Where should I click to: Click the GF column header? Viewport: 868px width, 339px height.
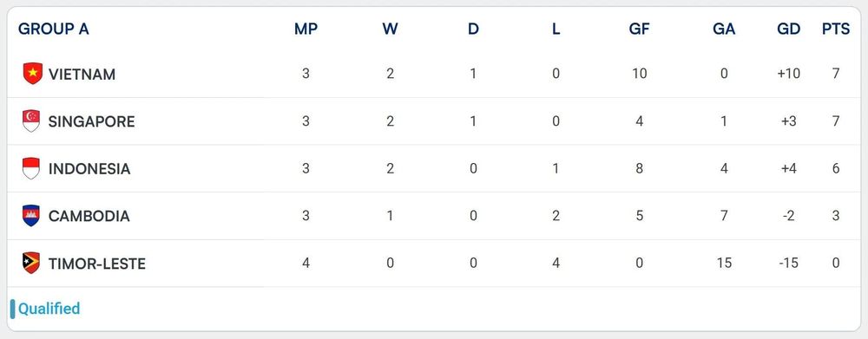(640, 29)
